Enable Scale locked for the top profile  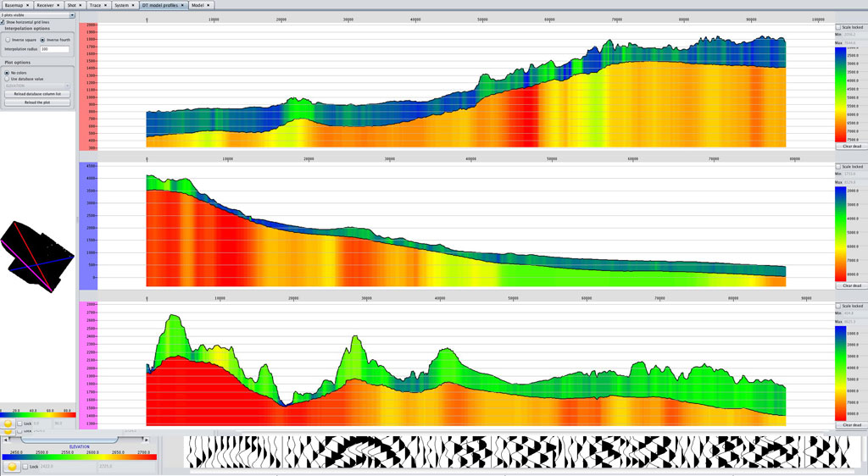pyautogui.click(x=838, y=27)
